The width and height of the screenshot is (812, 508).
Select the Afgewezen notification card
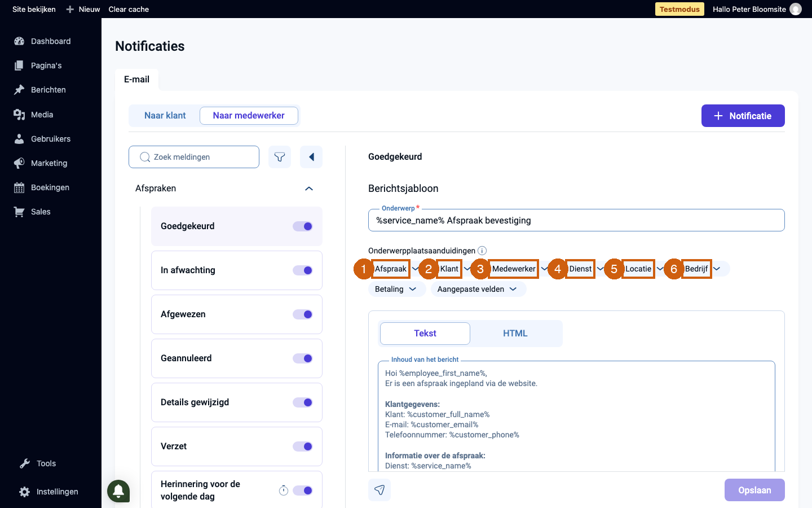pos(237,314)
